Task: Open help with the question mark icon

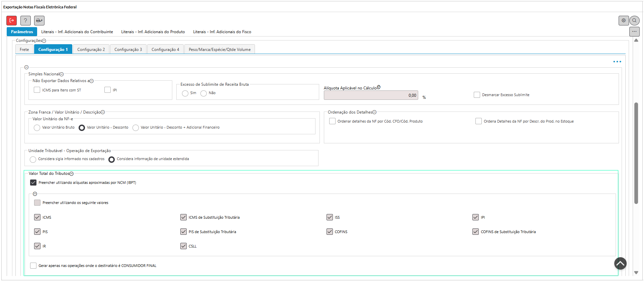Action: [x=25, y=20]
